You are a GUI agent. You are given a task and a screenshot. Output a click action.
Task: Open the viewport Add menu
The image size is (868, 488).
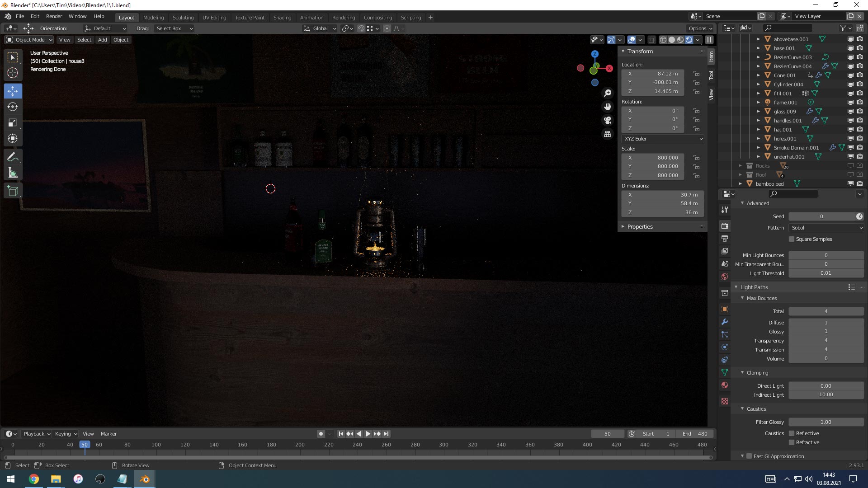click(103, 40)
